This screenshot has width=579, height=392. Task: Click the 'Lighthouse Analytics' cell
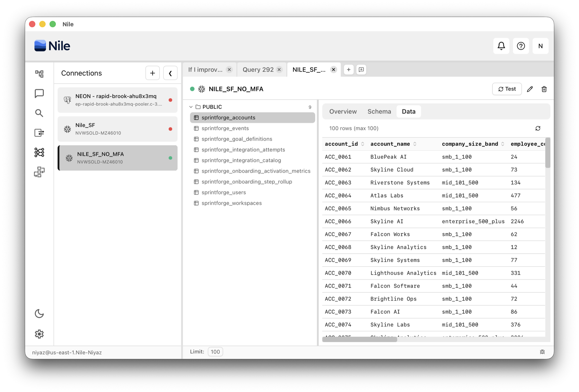(403, 273)
